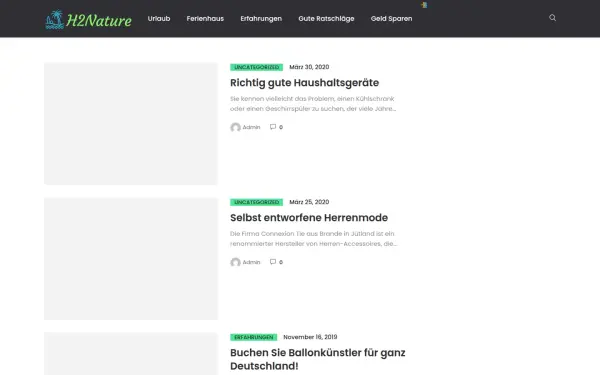
Task: Click Admin avatar on Herrenmode post
Action: (x=235, y=262)
